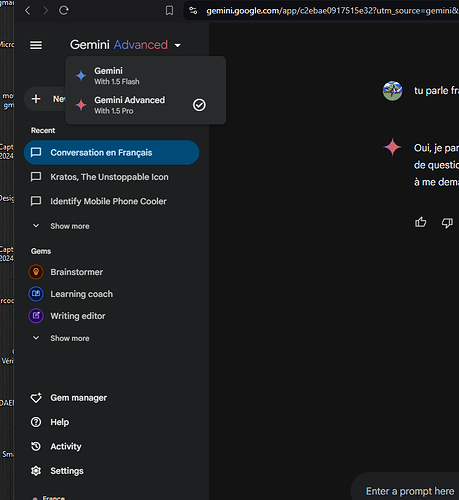Open the Brainstormer gem
This screenshot has width=459, height=500.
click(x=77, y=272)
